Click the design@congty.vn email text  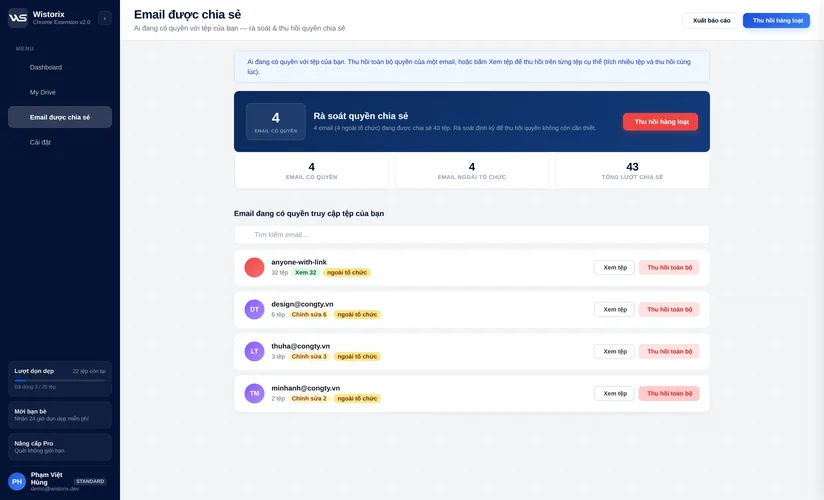point(302,304)
